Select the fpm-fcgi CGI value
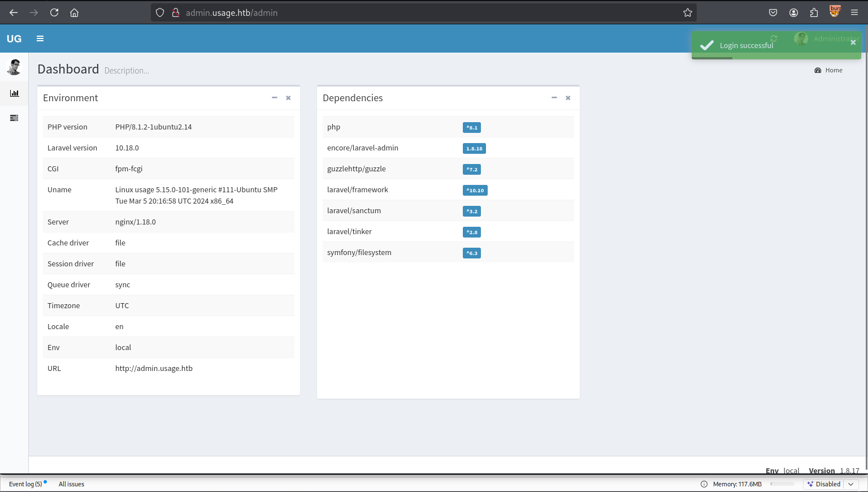868x492 pixels. (x=129, y=169)
